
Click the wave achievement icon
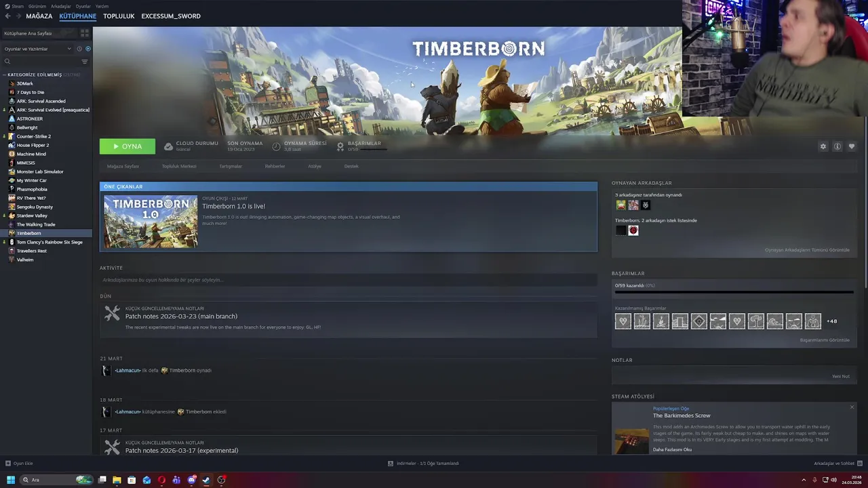pos(775,321)
